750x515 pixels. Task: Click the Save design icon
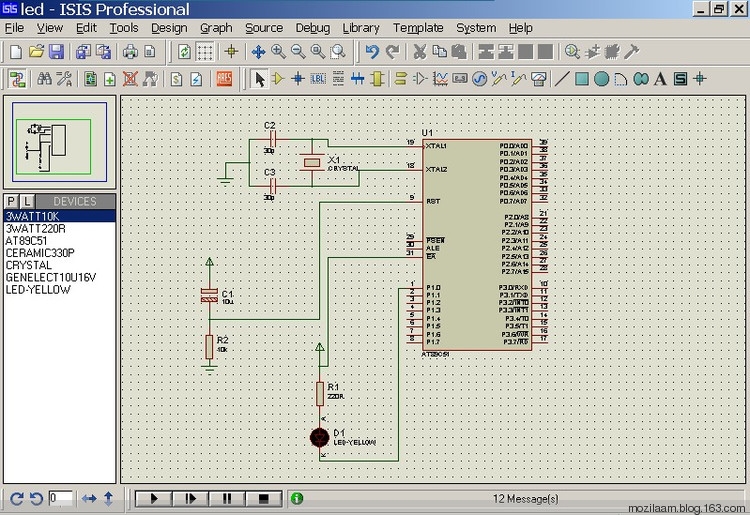[x=57, y=51]
